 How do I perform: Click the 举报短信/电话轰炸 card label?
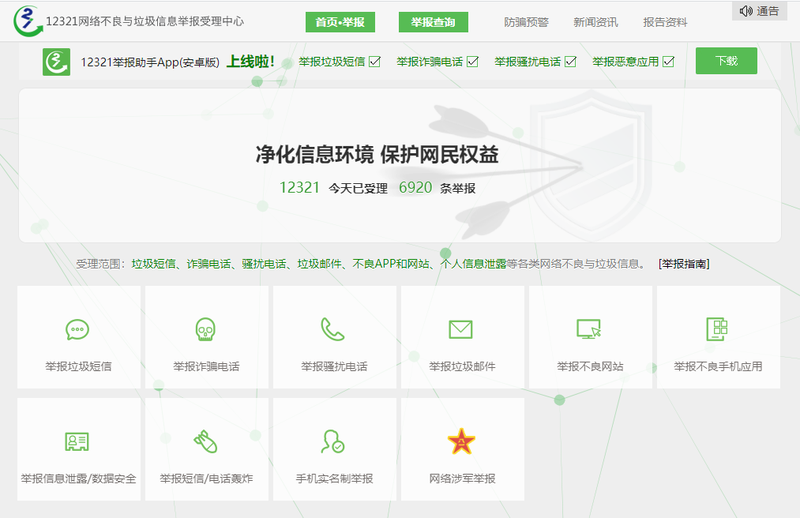206,479
